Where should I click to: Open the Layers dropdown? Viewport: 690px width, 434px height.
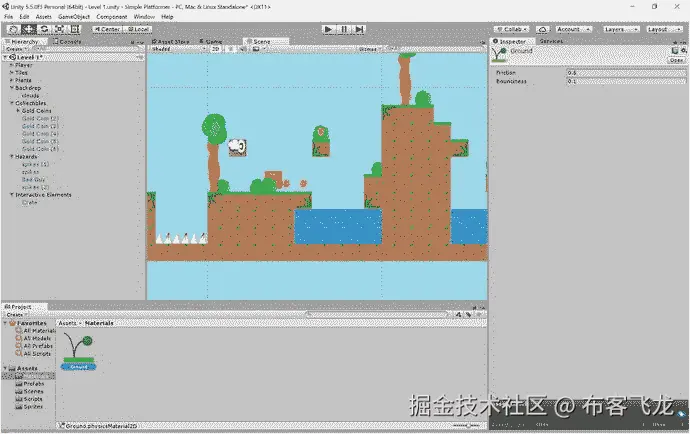(621, 29)
